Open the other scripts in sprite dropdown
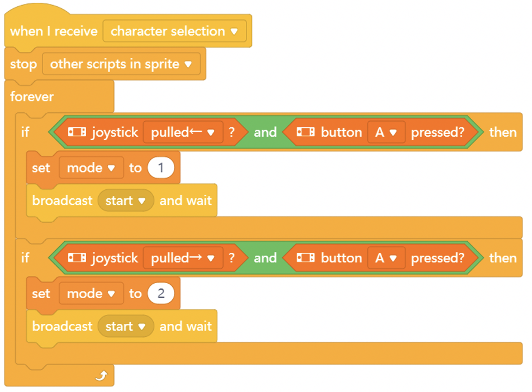 click(x=121, y=64)
